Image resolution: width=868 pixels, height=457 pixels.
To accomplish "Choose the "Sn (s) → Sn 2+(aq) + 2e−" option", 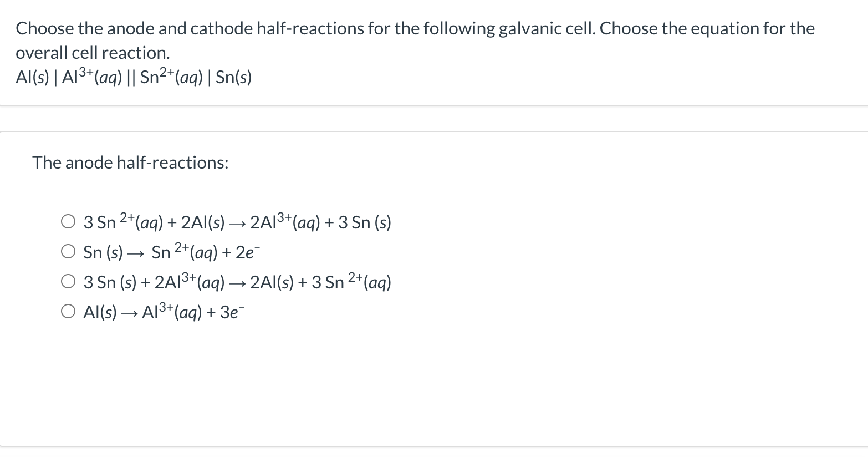I will 68,250.
